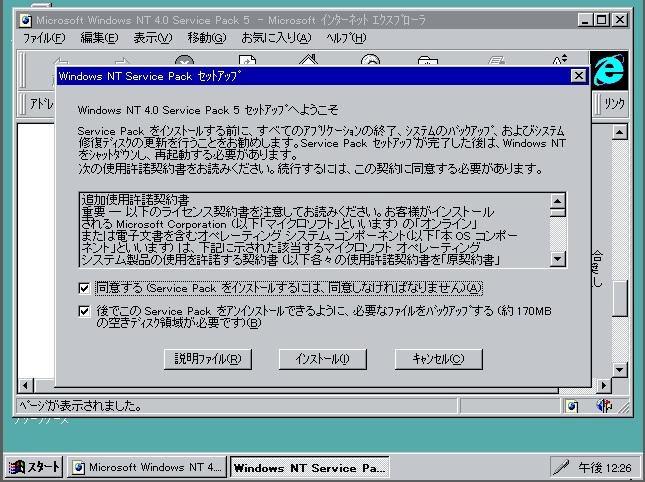645x482 pixels.
Task: Switch to Microsoft Windows NT 4... taskbar item
Action: (x=147, y=468)
